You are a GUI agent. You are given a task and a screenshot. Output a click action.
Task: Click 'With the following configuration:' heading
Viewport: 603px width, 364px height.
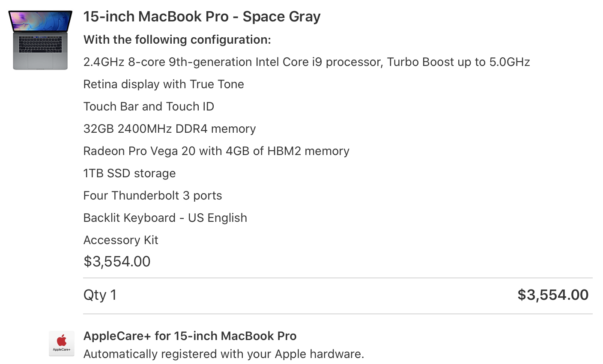(177, 40)
